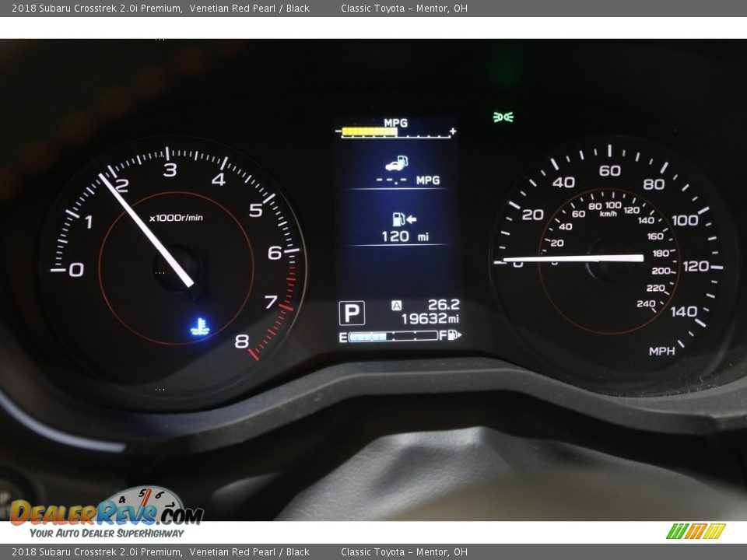
Task: Click the striped green-orange-yellow logo
Action: point(696,531)
